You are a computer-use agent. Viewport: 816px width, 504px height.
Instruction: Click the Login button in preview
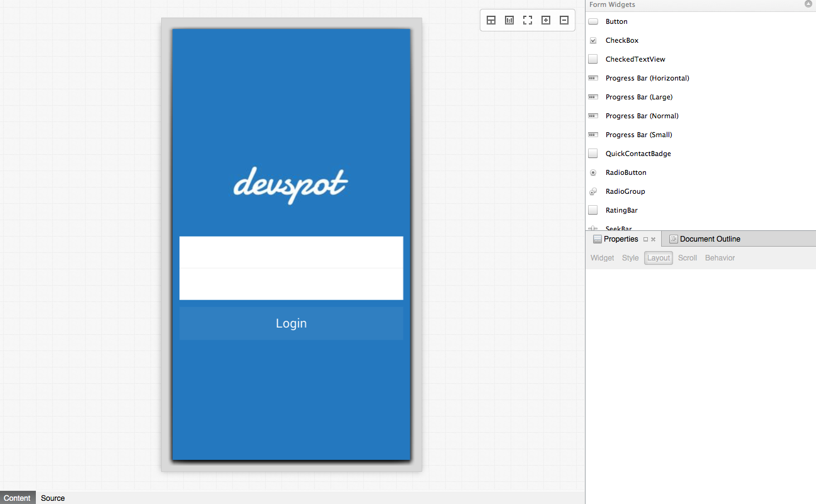pos(291,323)
